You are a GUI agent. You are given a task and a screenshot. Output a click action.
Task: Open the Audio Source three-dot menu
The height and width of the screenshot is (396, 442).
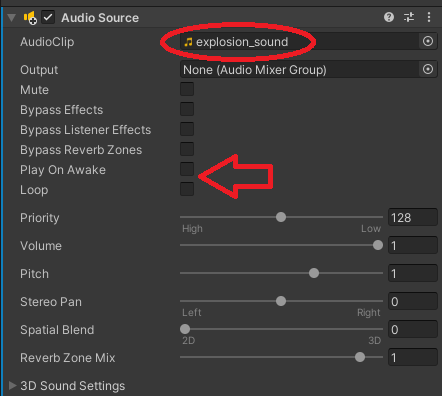(429, 17)
